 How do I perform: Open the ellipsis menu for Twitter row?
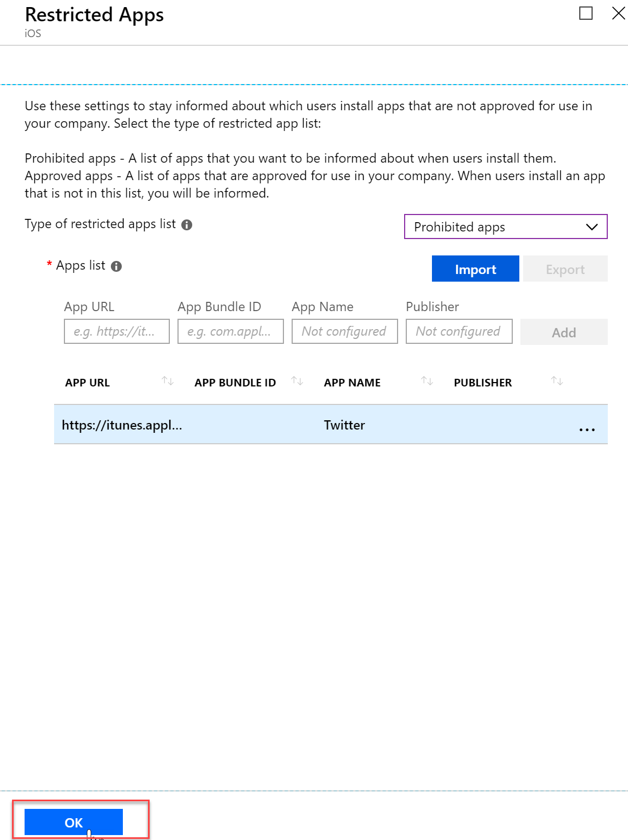[587, 430]
